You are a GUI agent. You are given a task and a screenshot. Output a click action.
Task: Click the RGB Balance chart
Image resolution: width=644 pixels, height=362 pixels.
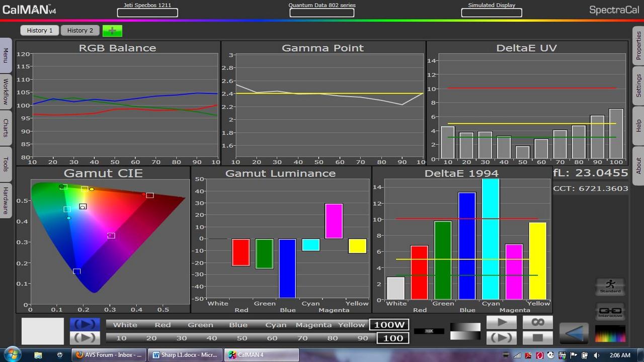pyautogui.click(x=118, y=103)
